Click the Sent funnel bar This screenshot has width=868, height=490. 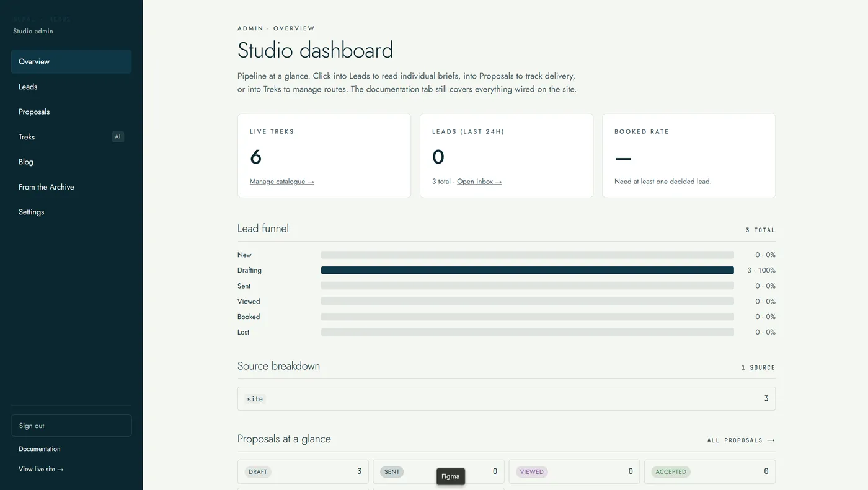pos(528,286)
